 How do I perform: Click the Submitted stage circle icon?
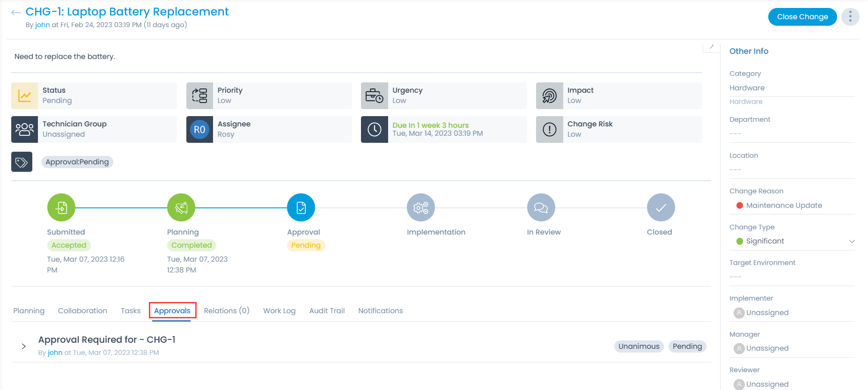click(x=61, y=207)
